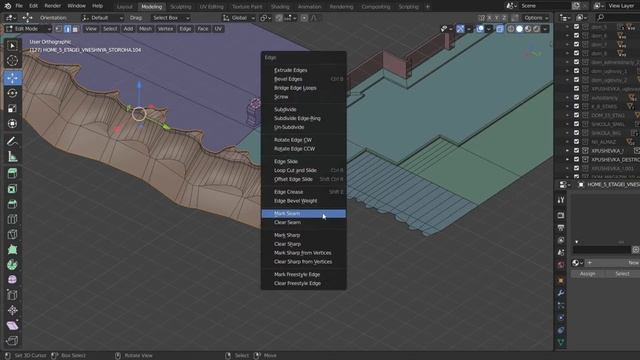Select the Spin tool

pyautogui.click(x=12, y=264)
